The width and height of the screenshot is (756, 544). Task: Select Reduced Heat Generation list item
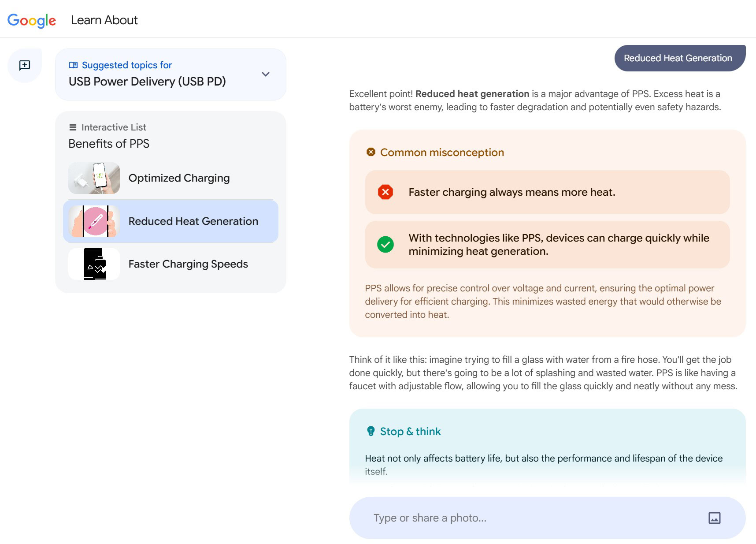193,221
